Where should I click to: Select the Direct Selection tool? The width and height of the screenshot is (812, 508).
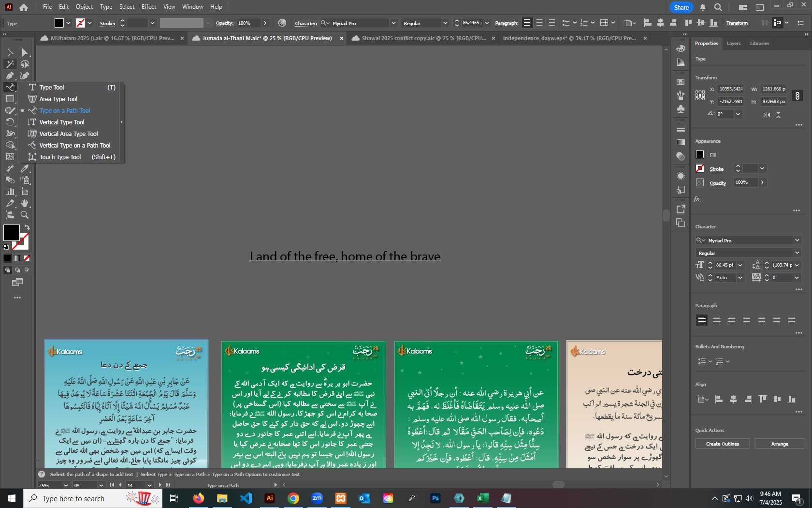pos(25,52)
